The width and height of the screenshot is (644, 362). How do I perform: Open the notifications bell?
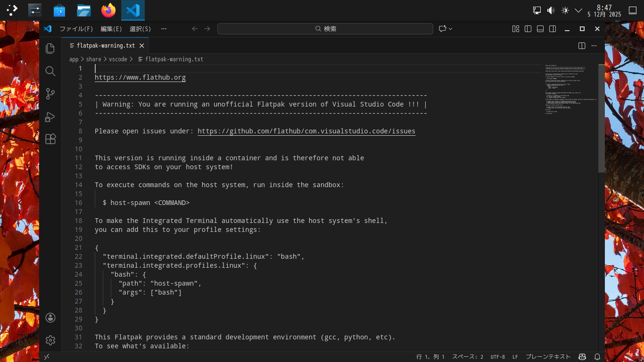point(597,357)
